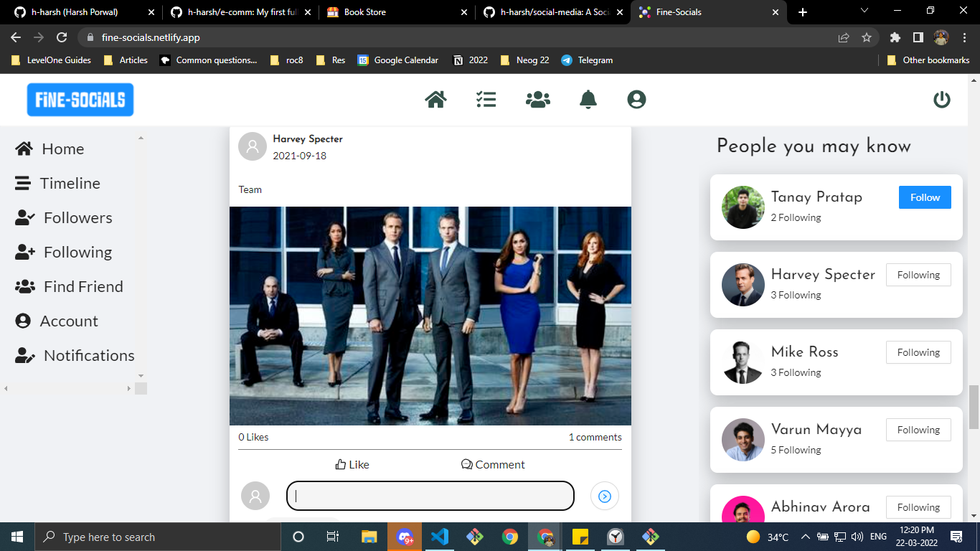This screenshot has width=980, height=551.
Task: Open Varun Mayya's profile picture
Action: (x=743, y=440)
